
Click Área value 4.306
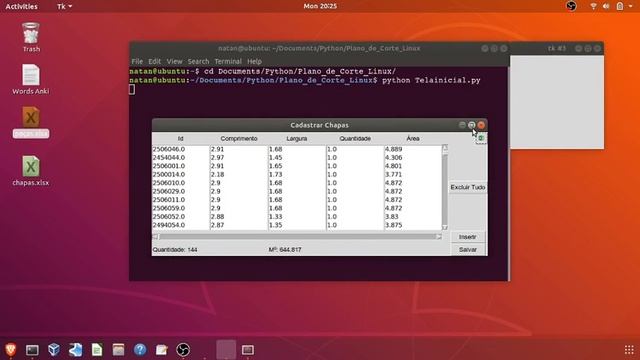click(393, 158)
